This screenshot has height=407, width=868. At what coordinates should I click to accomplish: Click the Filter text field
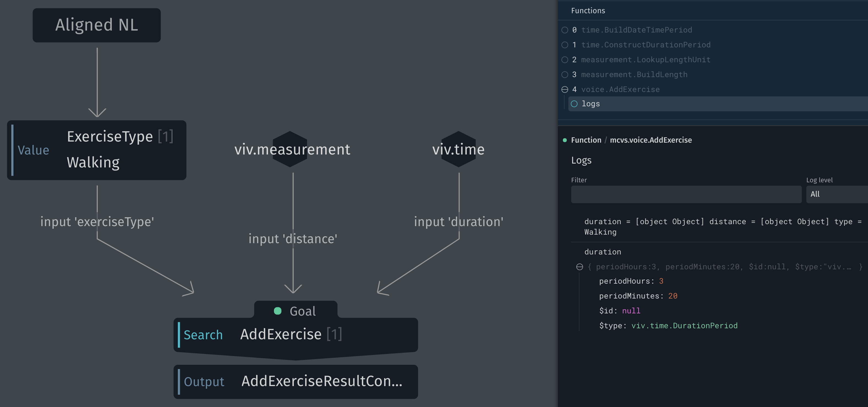tap(686, 194)
